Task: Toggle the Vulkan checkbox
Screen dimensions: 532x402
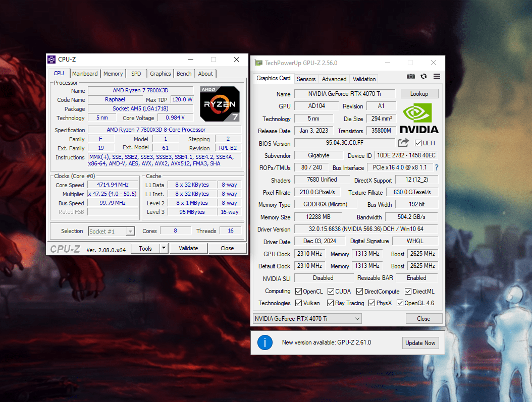Action: point(299,303)
